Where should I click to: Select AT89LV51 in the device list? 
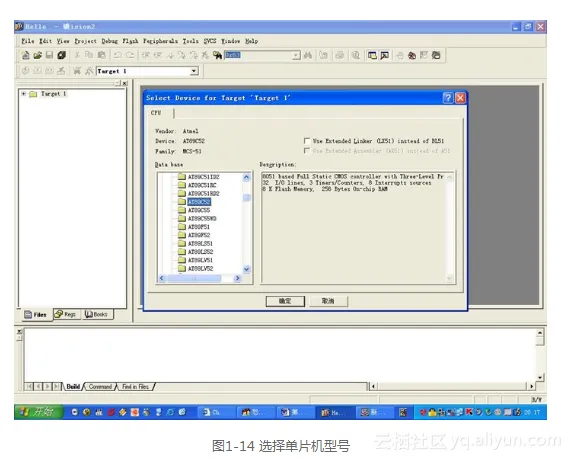[x=200, y=260]
